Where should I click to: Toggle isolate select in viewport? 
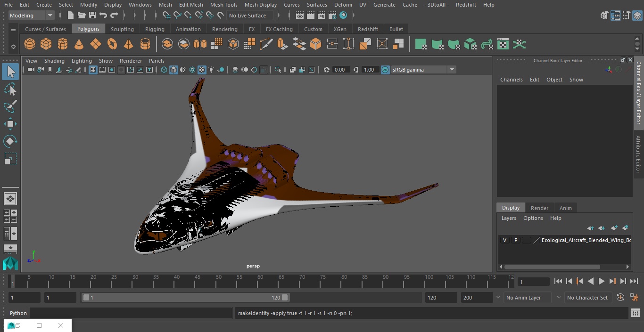pos(278,70)
